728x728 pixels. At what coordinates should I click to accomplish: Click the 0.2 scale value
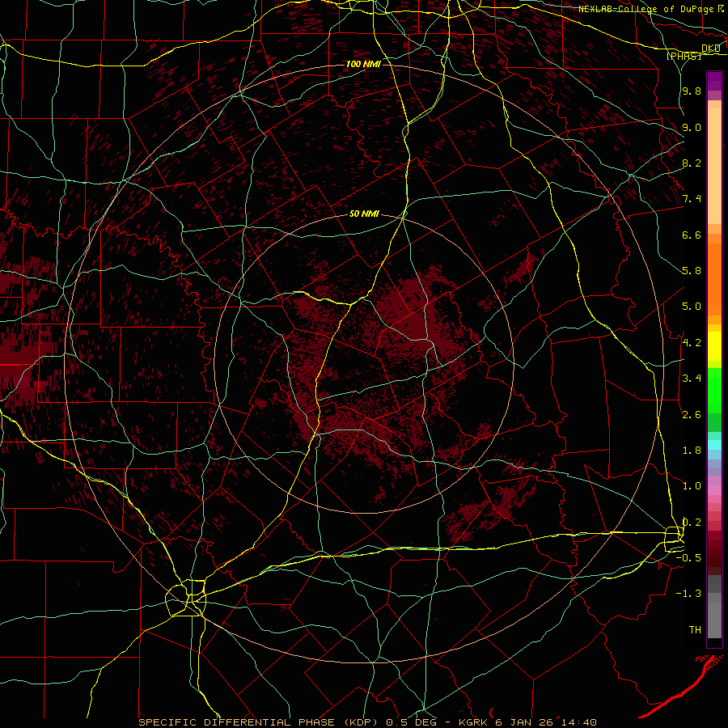click(692, 523)
